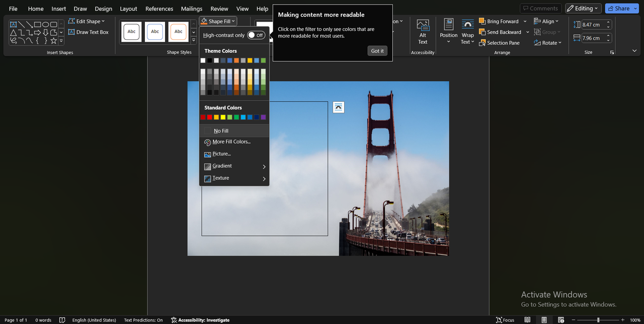Select the Right Arrow block shape

pyautogui.click(x=38, y=32)
